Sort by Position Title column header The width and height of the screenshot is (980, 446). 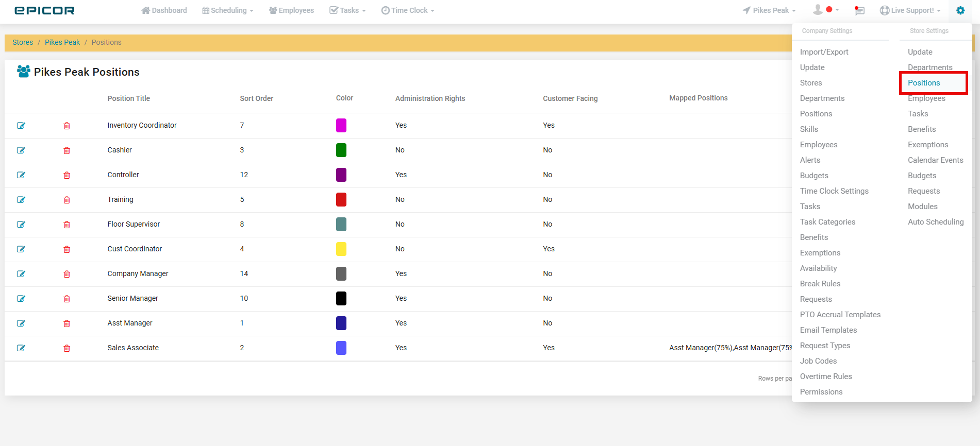pyautogui.click(x=128, y=98)
